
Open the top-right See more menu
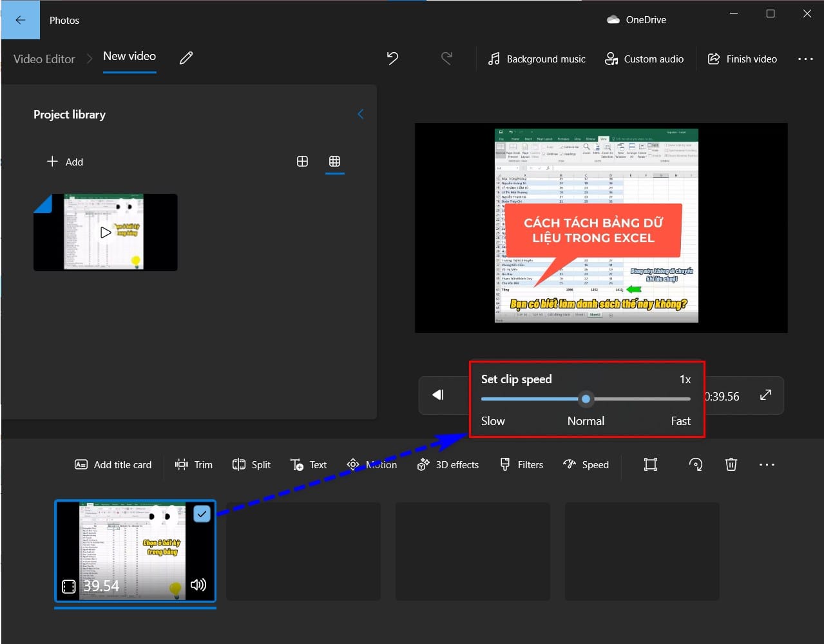tap(805, 59)
